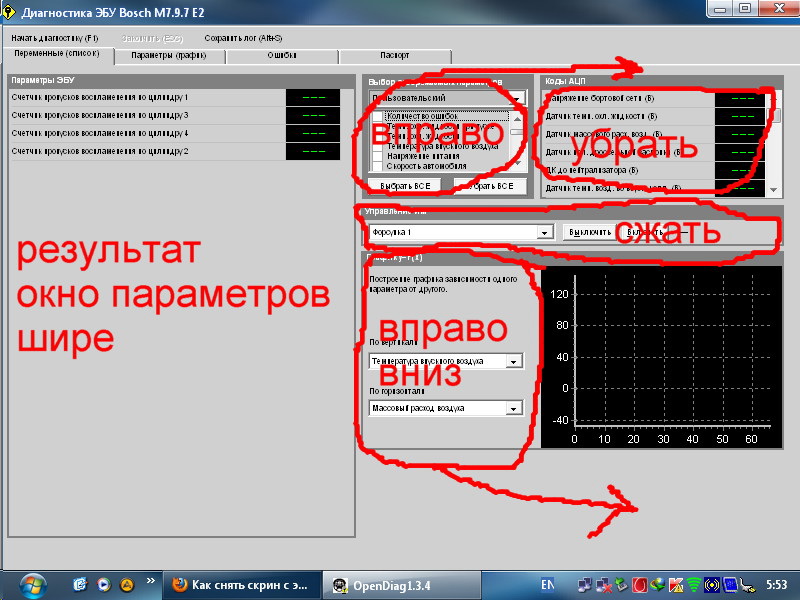Image resolution: width=800 pixels, height=600 pixels.
Task: Click the Выключить actuator button
Action: coord(590,233)
